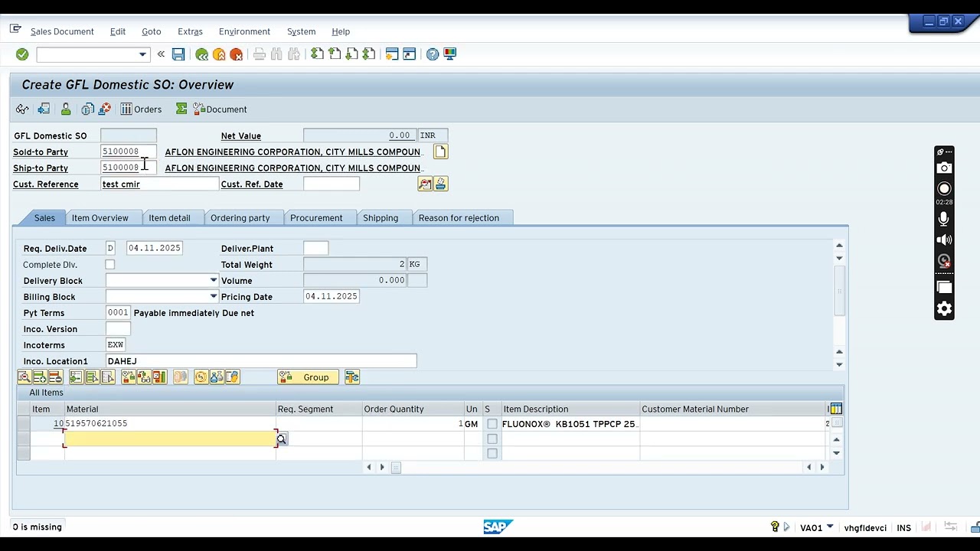Click material number 519570621055 cell
Image resolution: width=980 pixels, height=551 pixels.
[170, 424]
